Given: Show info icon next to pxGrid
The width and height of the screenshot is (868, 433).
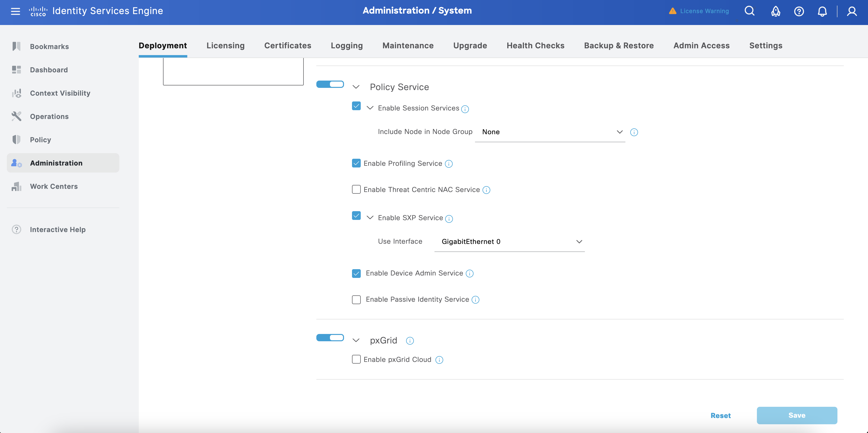Looking at the screenshot, I should (410, 341).
